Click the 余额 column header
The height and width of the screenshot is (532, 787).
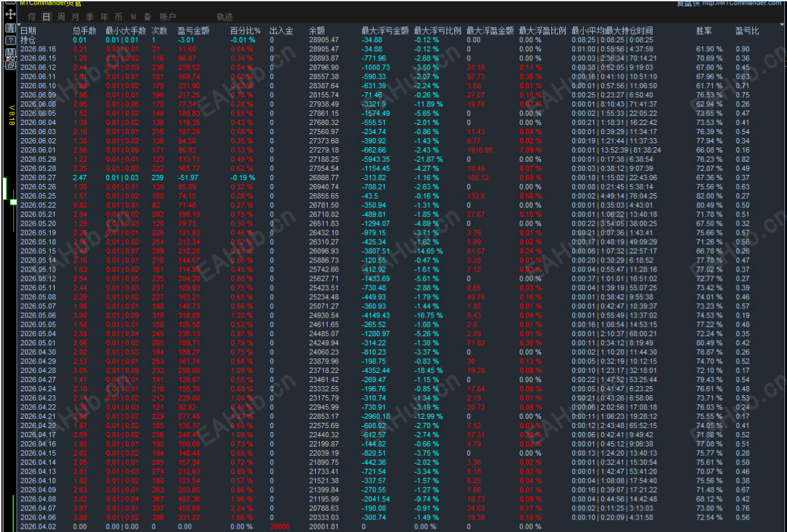point(317,31)
